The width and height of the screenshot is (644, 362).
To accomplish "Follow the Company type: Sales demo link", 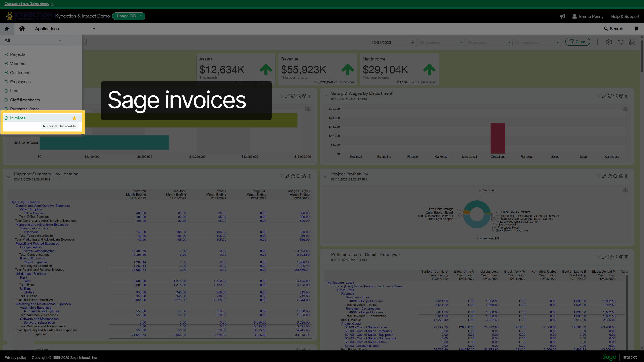I will [27, 3].
